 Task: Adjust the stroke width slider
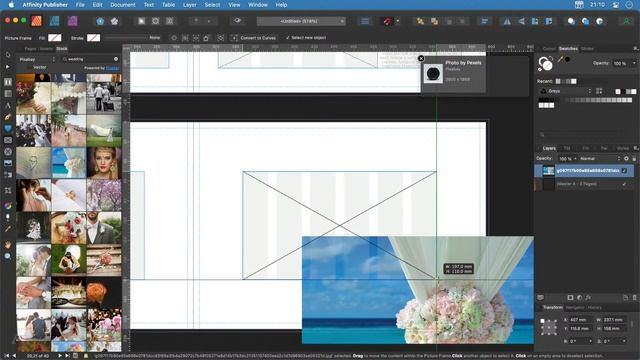[x=125, y=38]
